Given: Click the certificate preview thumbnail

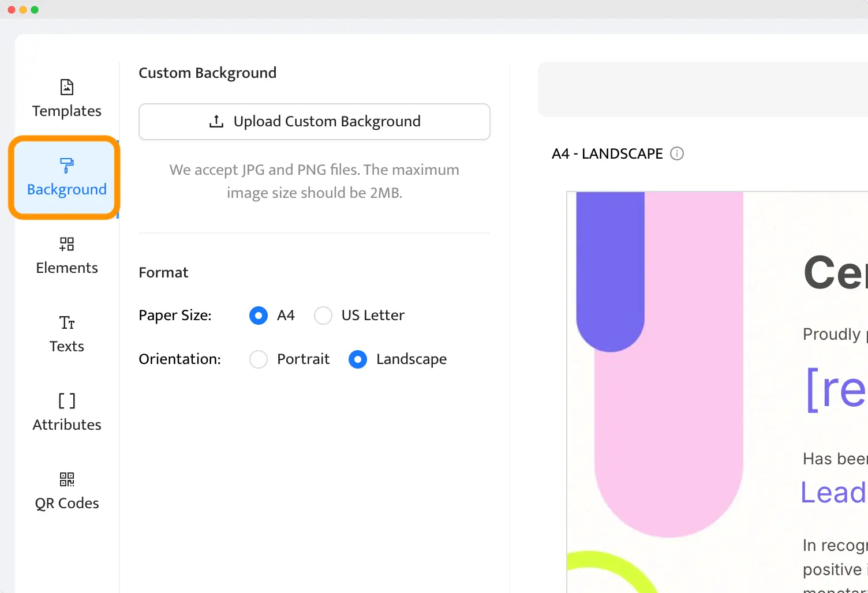Looking at the screenshot, I should pos(717,392).
